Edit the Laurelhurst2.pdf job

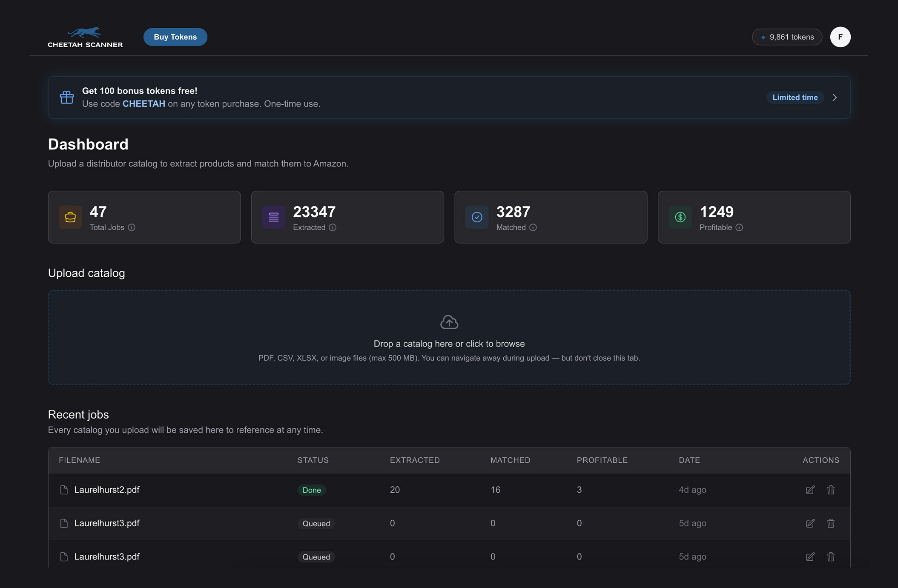810,490
